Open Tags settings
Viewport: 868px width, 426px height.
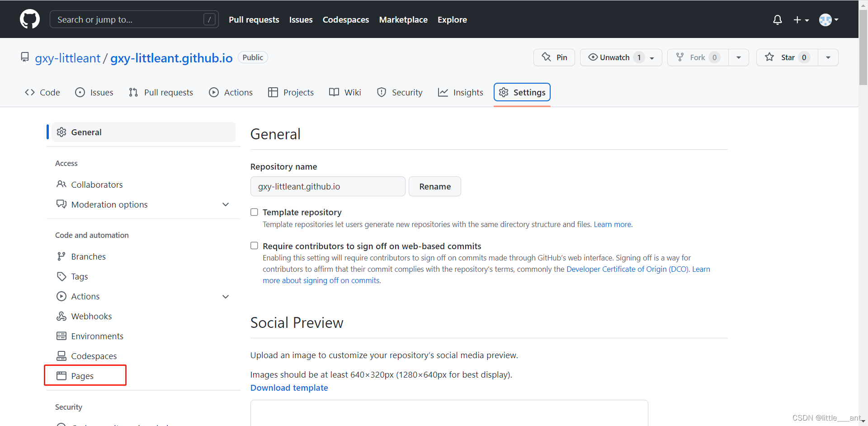(x=80, y=276)
